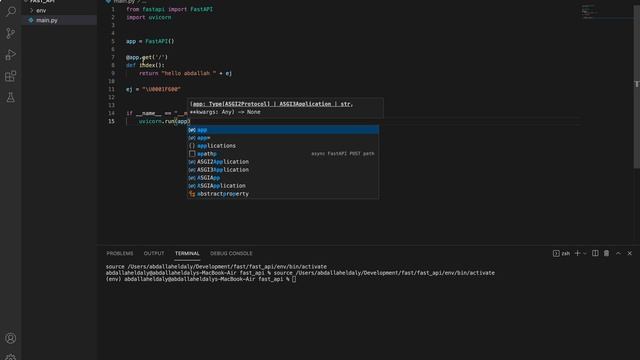Choose the 'app=' suggestion
This screenshot has width=640, height=360.
(283, 138)
